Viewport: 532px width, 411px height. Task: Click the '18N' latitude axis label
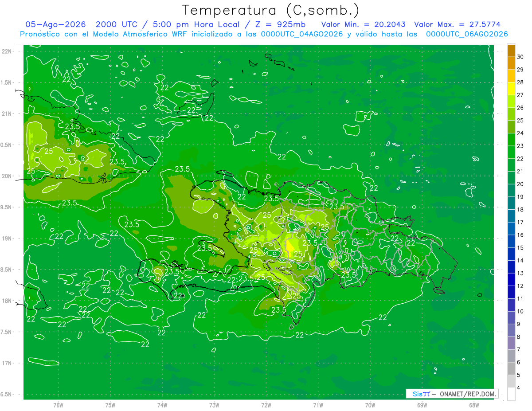(x=7, y=301)
